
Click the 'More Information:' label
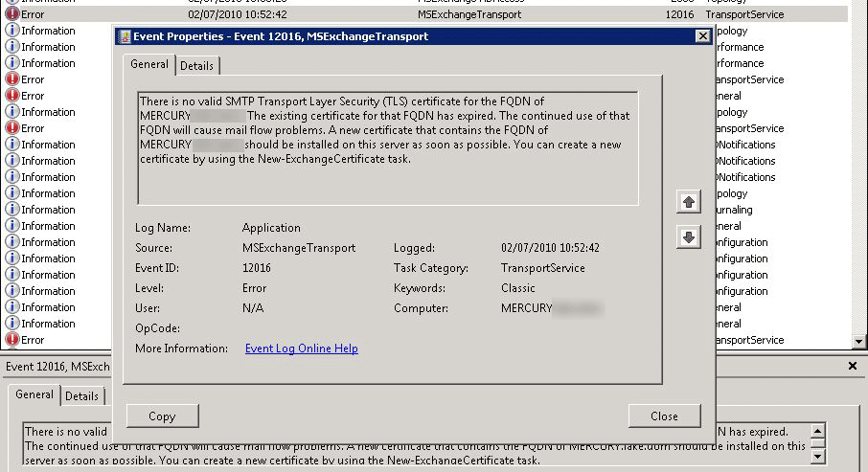click(x=182, y=348)
